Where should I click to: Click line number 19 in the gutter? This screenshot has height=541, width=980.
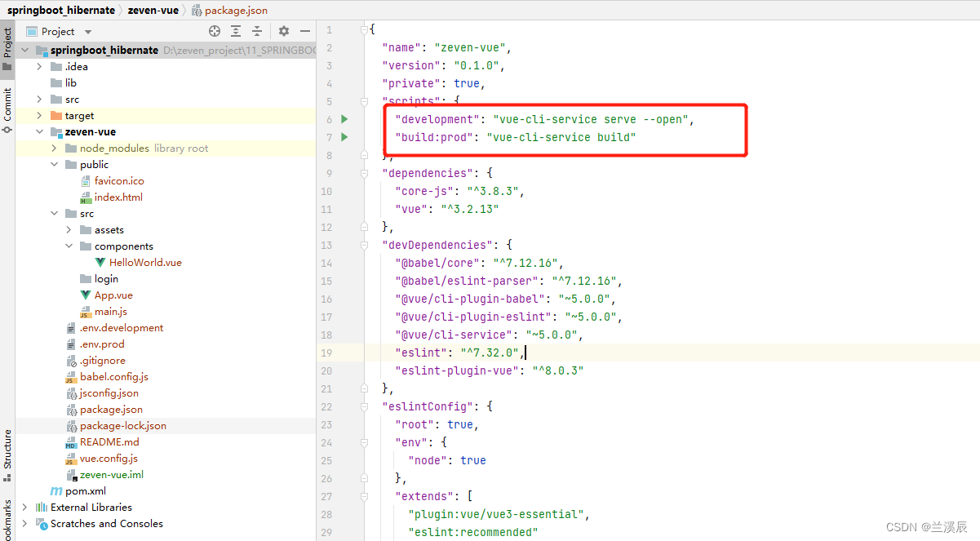pyautogui.click(x=326, y=353)
